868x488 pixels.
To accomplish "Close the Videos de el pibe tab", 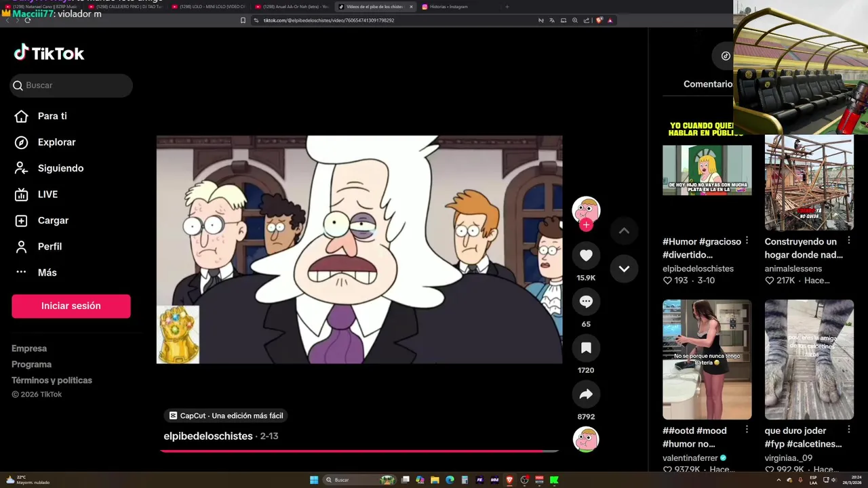I will click(411, 7).
